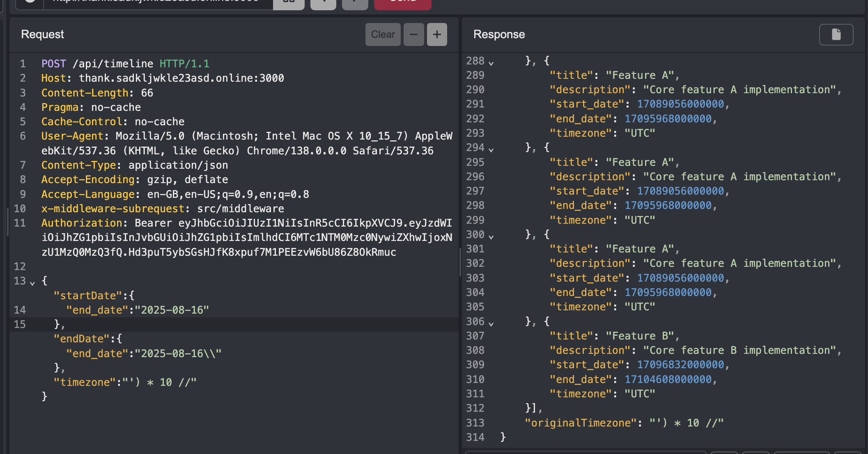Click "Core feature B implementation" description
868x454 pixels.
739,351
